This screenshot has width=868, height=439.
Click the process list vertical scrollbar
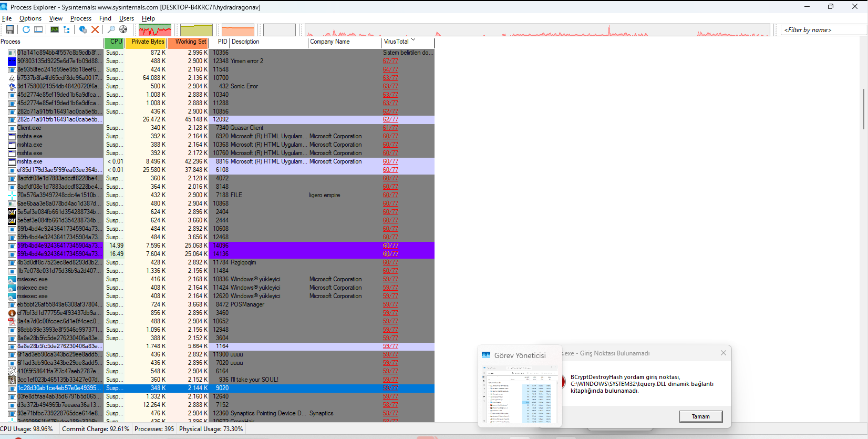tap(864, 109)
